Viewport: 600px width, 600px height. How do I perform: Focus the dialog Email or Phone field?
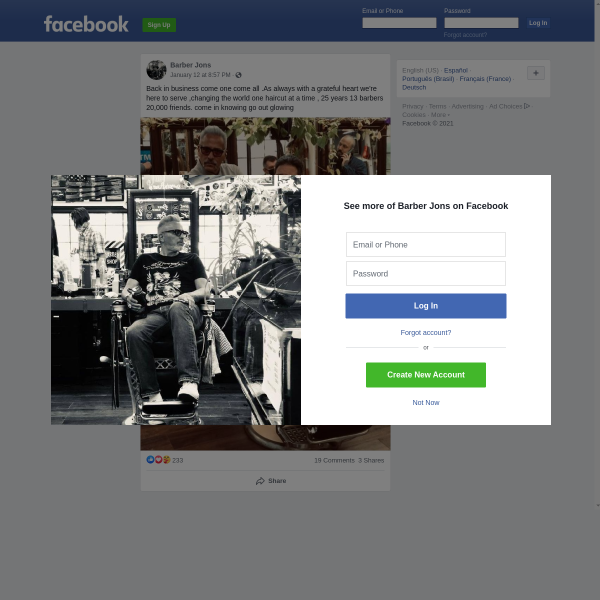[426, 245]
